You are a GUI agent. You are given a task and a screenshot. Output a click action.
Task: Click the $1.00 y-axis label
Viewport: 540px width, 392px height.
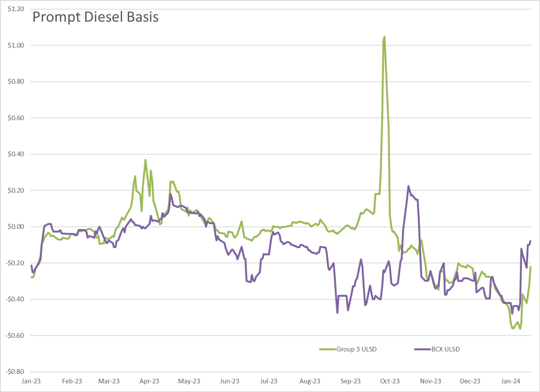click(16, 45)
